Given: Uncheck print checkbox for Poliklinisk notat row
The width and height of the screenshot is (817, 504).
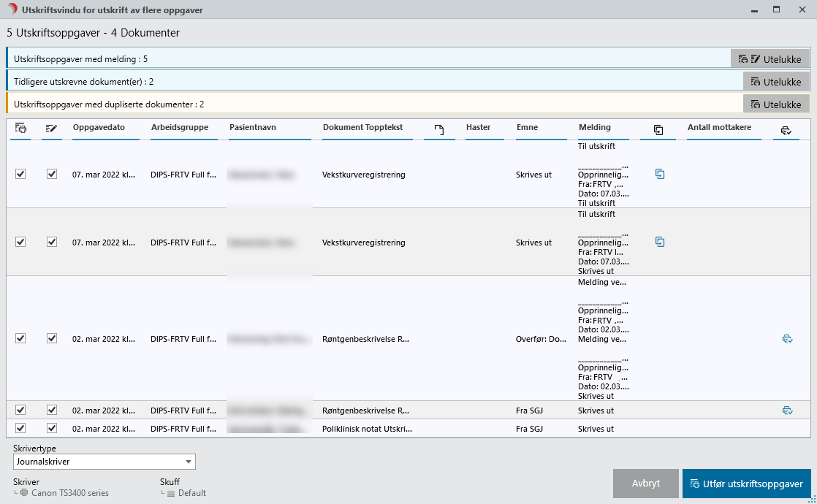Looking at the screenshot, I should click(20, 428).
